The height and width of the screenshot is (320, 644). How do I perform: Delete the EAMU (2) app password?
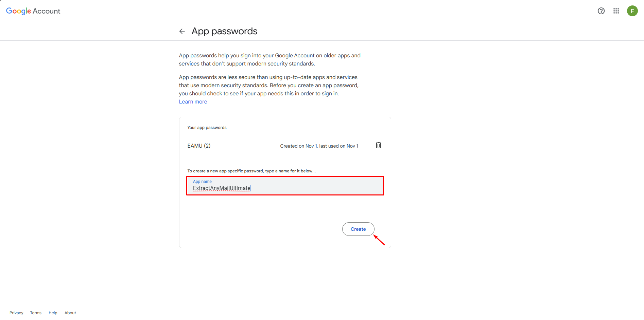[379, 145]
